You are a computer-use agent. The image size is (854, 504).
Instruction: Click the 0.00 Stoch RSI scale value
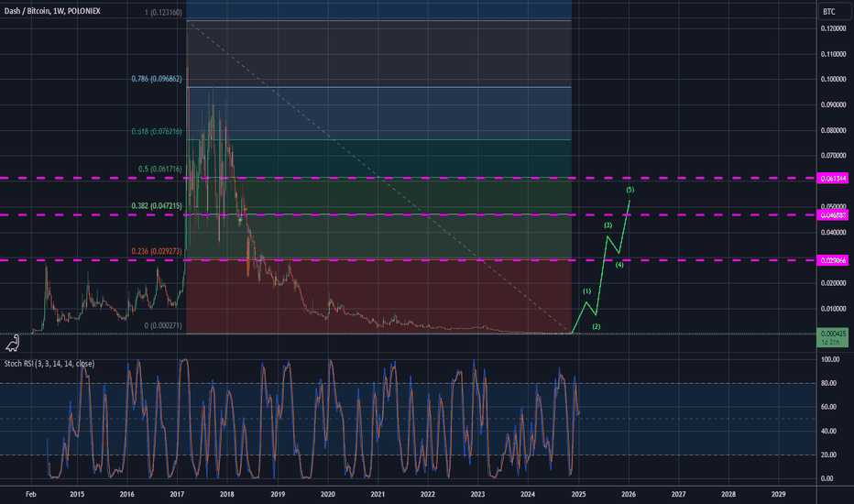click(827, 478)
